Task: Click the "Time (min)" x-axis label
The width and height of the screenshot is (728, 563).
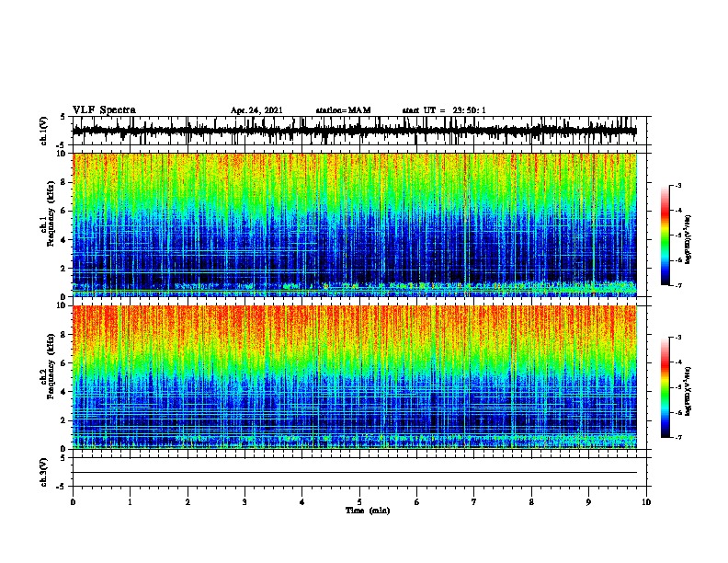Action: click(368, 511)
